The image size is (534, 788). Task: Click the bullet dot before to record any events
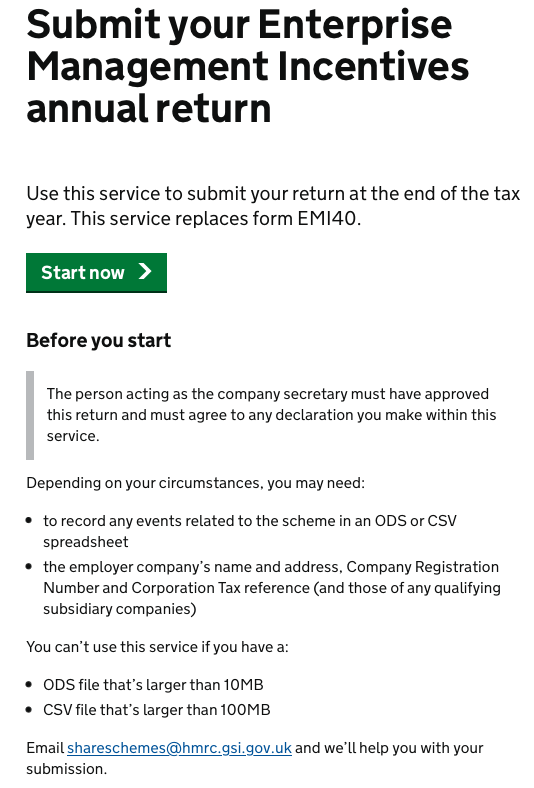tap(29, 521)
